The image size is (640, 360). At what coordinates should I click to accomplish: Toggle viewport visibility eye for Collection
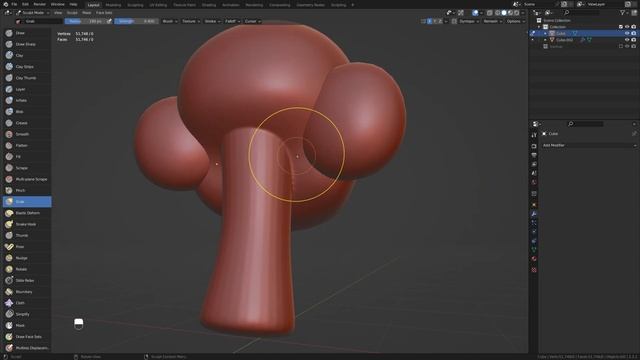click(627, 27)
